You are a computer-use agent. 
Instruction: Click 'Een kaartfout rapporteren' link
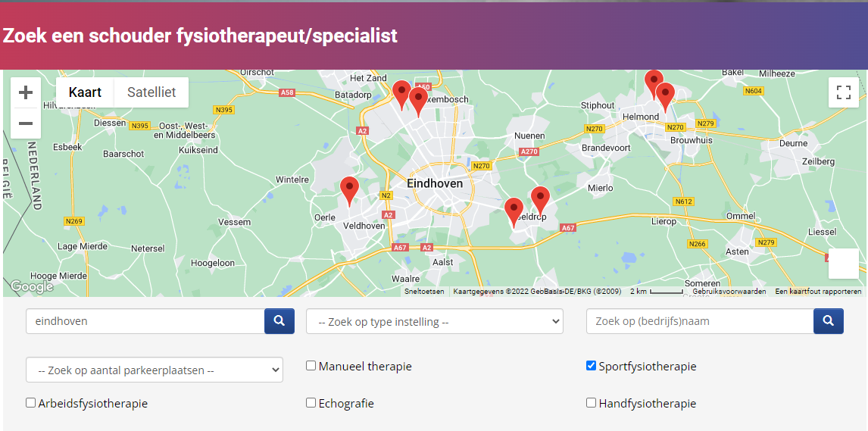(818, 292)
